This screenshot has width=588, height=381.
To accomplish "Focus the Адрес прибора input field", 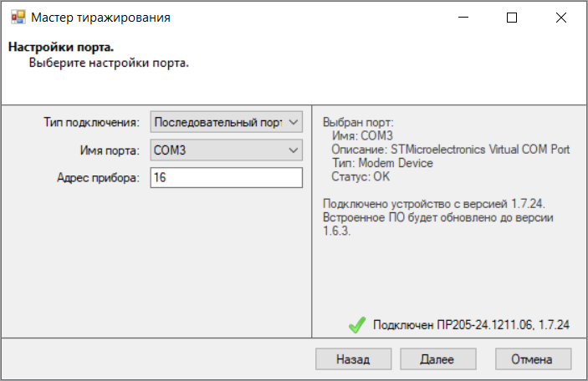I will [226, 178].
